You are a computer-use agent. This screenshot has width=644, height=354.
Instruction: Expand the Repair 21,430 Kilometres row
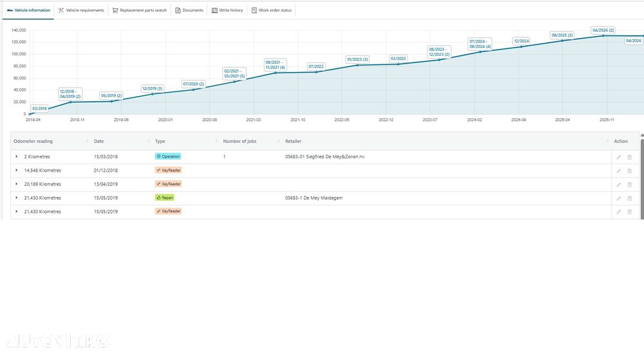[17, 198]
